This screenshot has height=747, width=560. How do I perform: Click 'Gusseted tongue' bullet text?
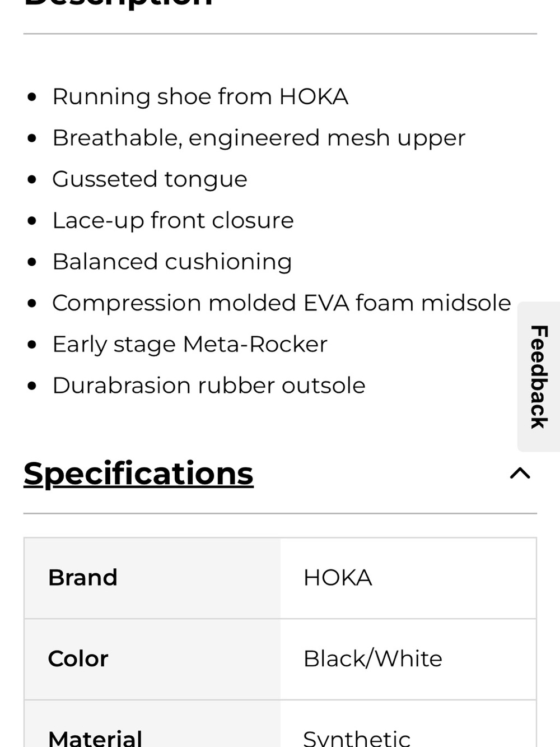[150, 179]
